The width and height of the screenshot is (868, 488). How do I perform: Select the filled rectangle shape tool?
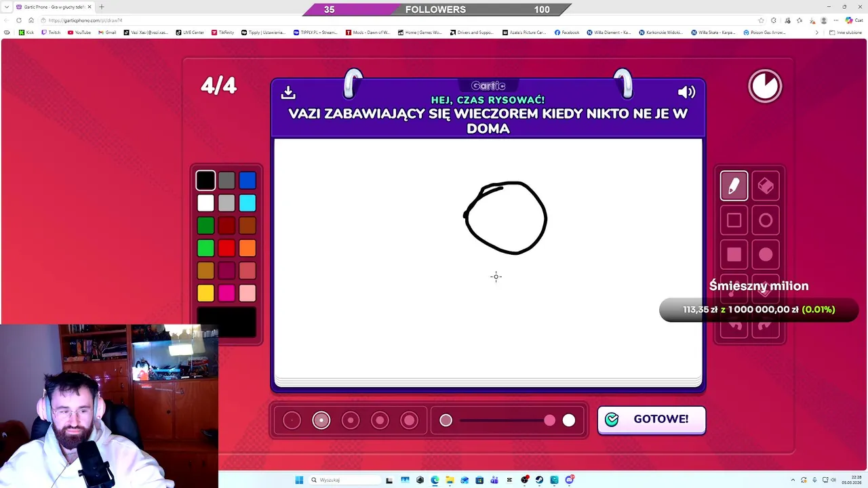click(x=734, y=254)
